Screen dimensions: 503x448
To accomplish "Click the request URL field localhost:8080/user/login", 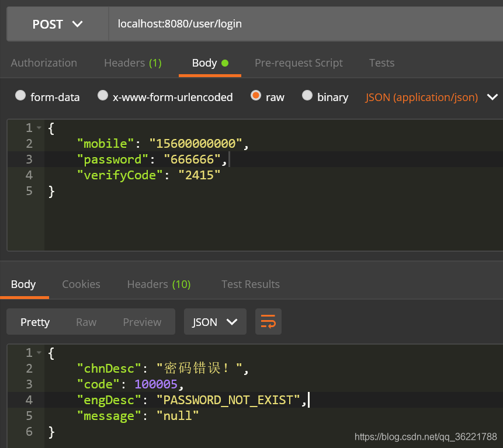I will [306, 24].
